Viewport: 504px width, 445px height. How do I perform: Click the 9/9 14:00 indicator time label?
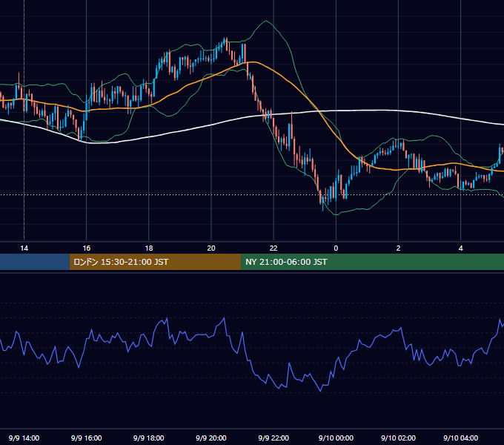pos(24,438)
